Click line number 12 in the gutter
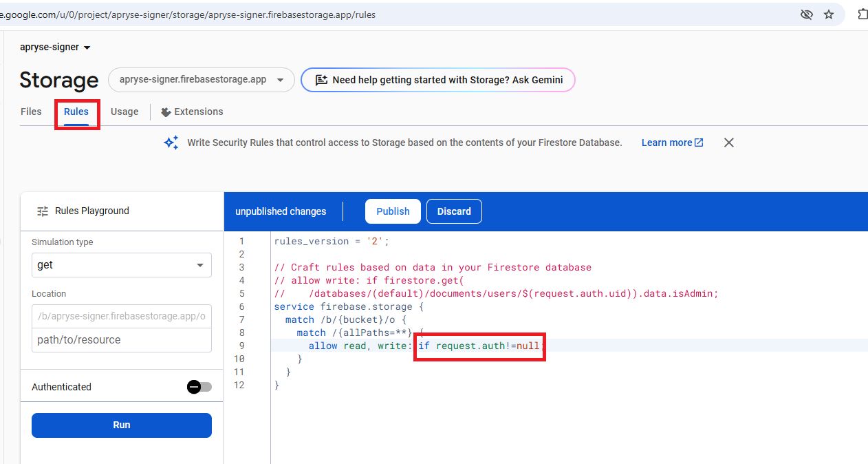 [x=239, y=385]
